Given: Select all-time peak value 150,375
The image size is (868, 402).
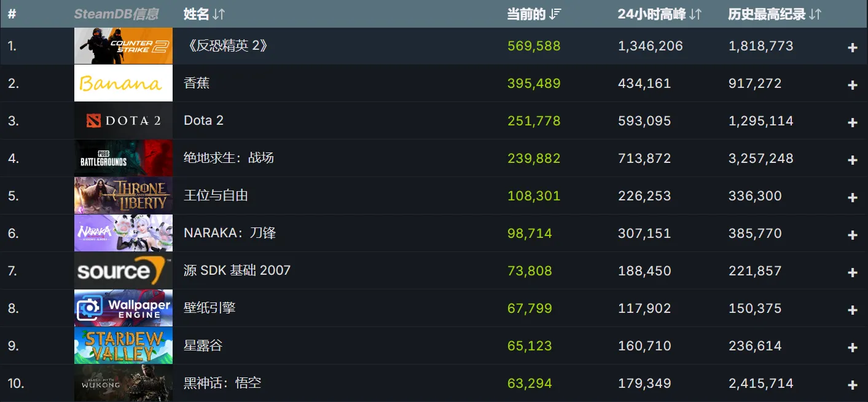Looking at the screenshot, I should click(755, 309).
